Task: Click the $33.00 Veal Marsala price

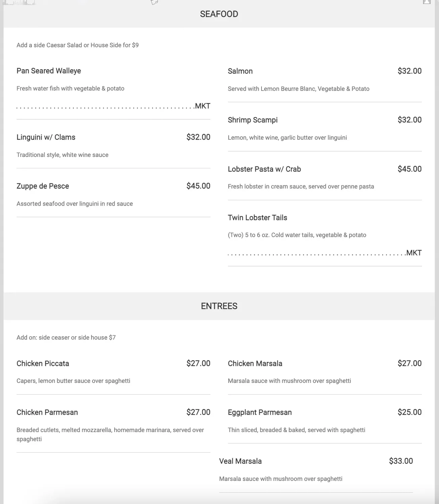Action: [x=401, y=461]
